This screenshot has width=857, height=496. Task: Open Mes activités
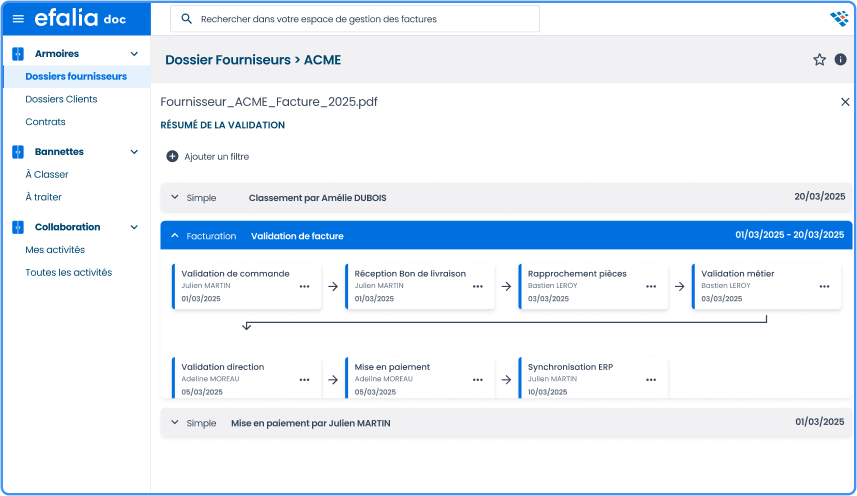55,250
